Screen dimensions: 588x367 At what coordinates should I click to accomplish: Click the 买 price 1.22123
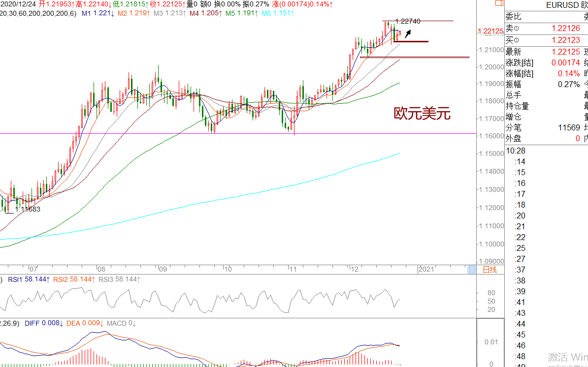(566, 40)
